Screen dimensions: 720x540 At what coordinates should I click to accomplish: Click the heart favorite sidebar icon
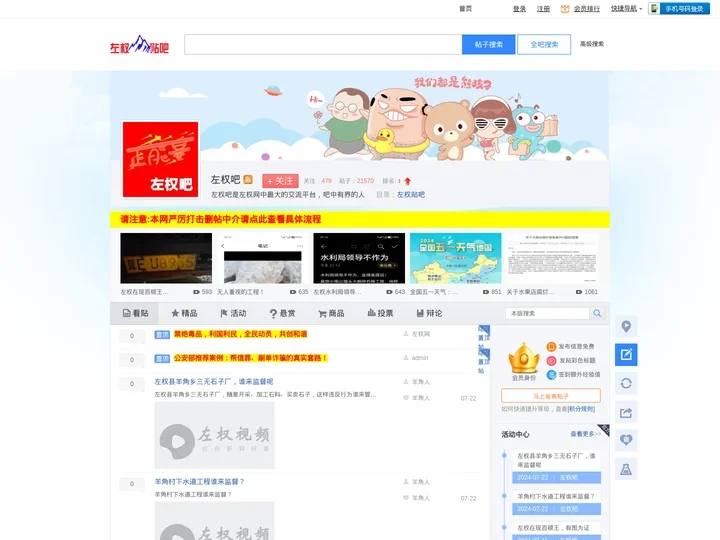[x=626, y=440]
